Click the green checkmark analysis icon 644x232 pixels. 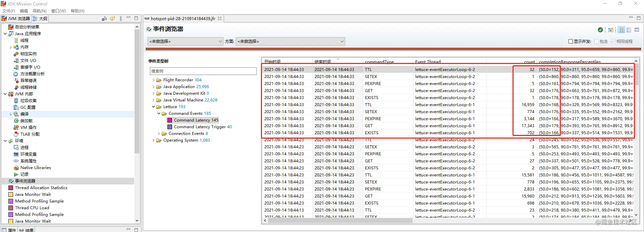coord(600,30)
